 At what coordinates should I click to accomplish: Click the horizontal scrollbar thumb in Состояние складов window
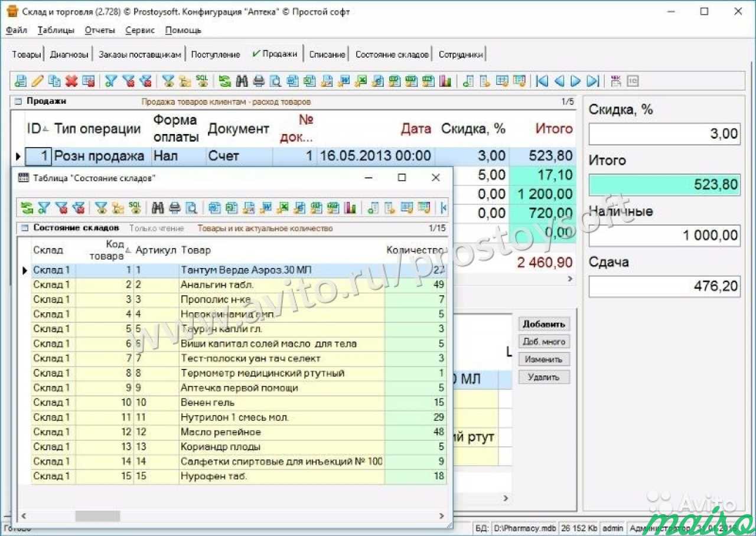pos(97,516)
